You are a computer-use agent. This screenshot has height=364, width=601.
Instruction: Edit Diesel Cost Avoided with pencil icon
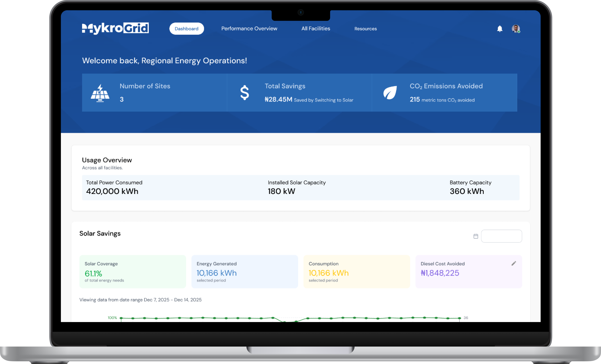(514, 263)
